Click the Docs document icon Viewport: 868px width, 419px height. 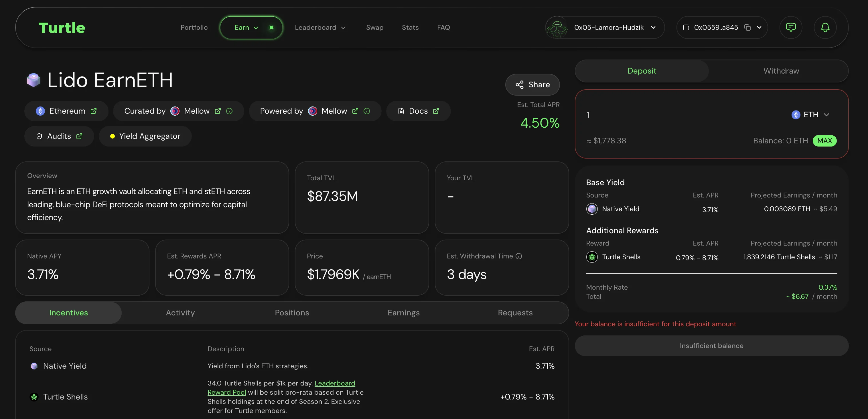coord(401,111)
